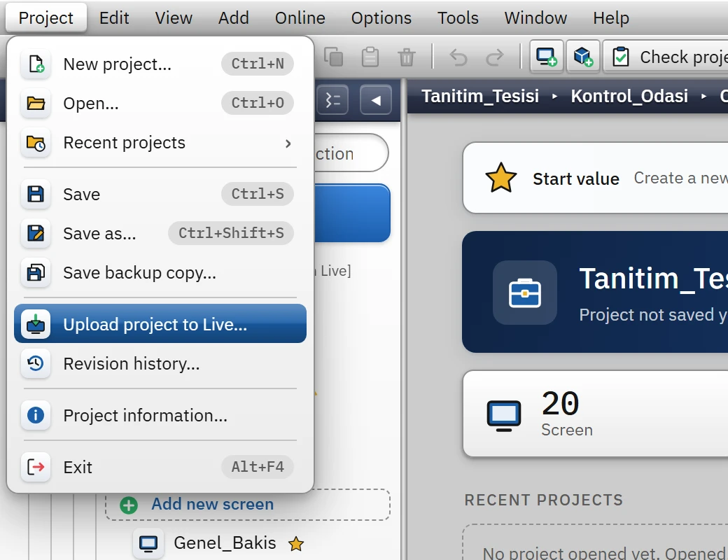Click the Save backup copy icon
This screenshot has height=560, width=728.
[36, 272]
